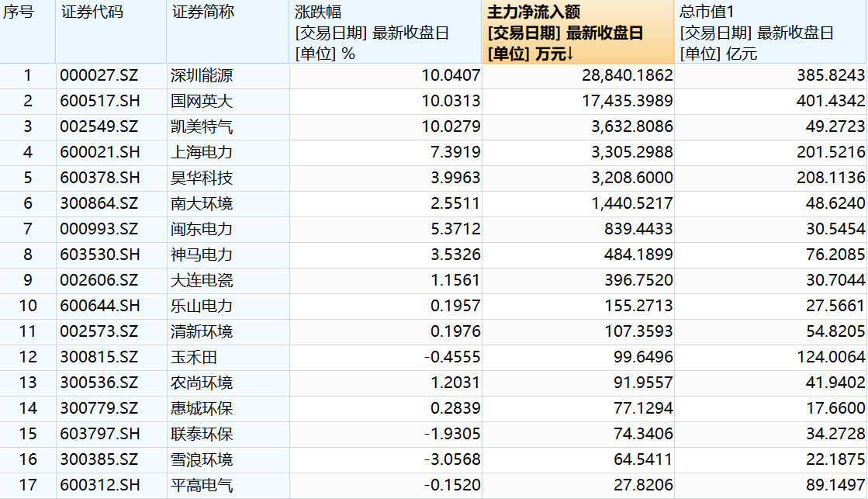Click market cap value 385.8243
Image resolution: width=868 pixels, height=499 pixels.
click(831, 75)
